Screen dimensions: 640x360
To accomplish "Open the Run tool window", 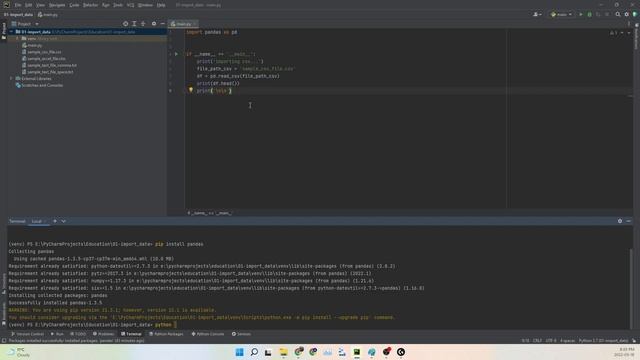I will pos(57,334).
